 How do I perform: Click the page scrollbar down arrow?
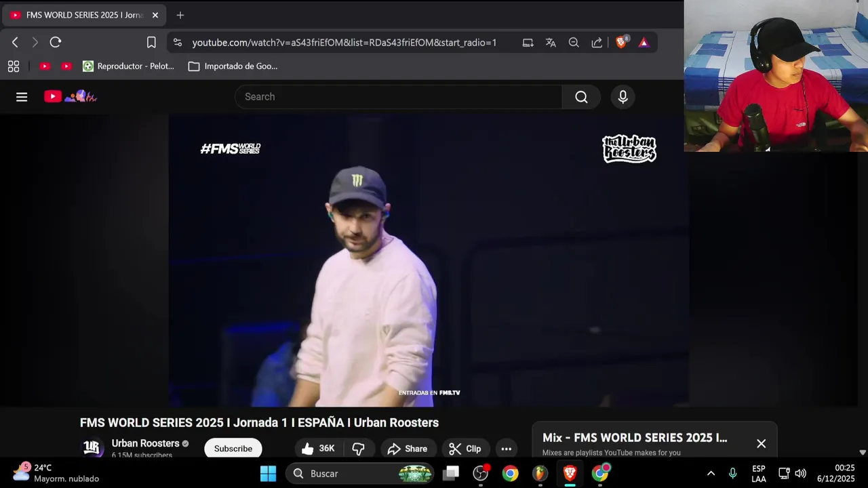(863, 452)
